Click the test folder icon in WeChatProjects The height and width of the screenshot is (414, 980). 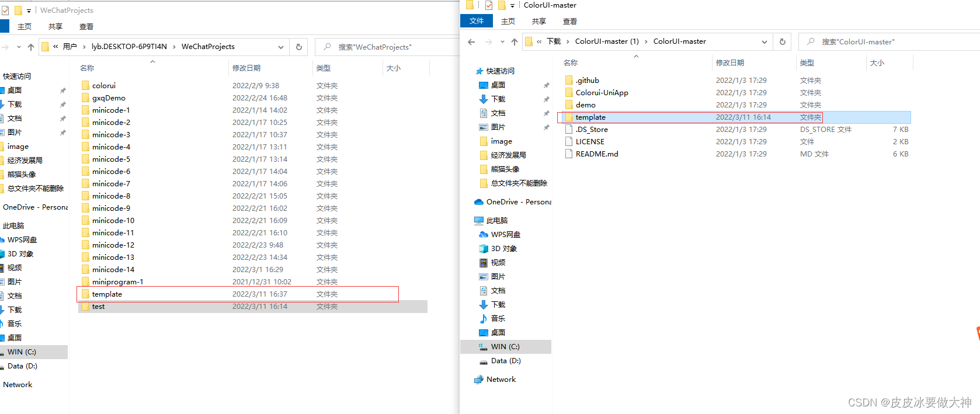tap(85, 306)
